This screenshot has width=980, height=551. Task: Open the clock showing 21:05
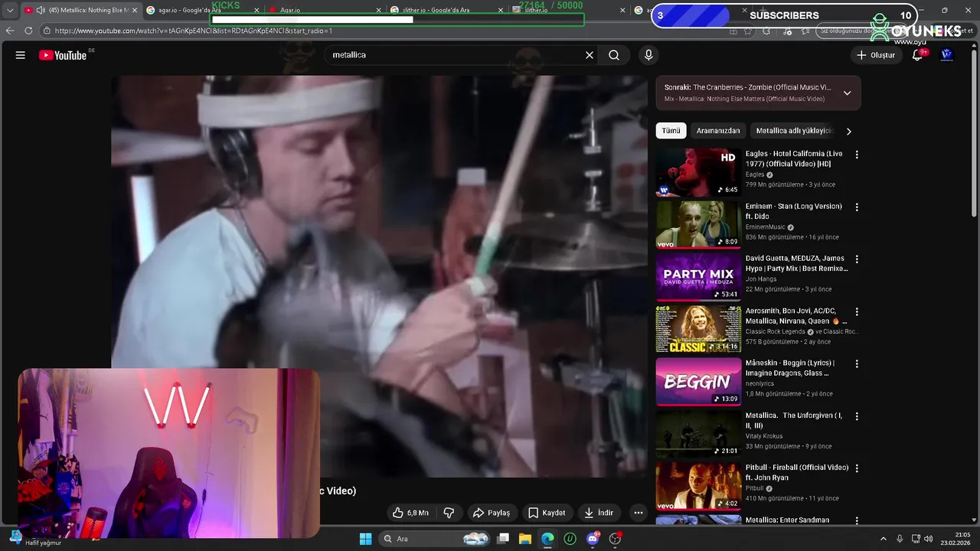tap(956, 539)
